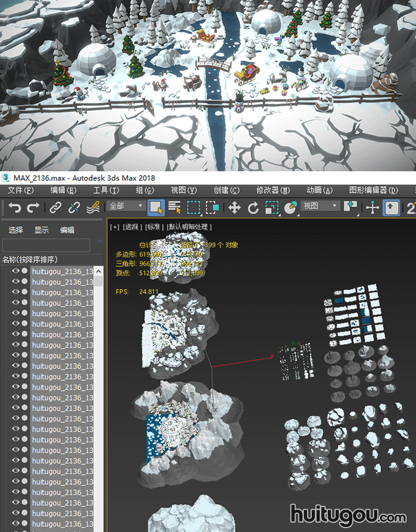Image resolution: width=416 pixels, height=532 pixels.
Task: Open scene explorer 显示 menu
Action: [x=42, y=229]
